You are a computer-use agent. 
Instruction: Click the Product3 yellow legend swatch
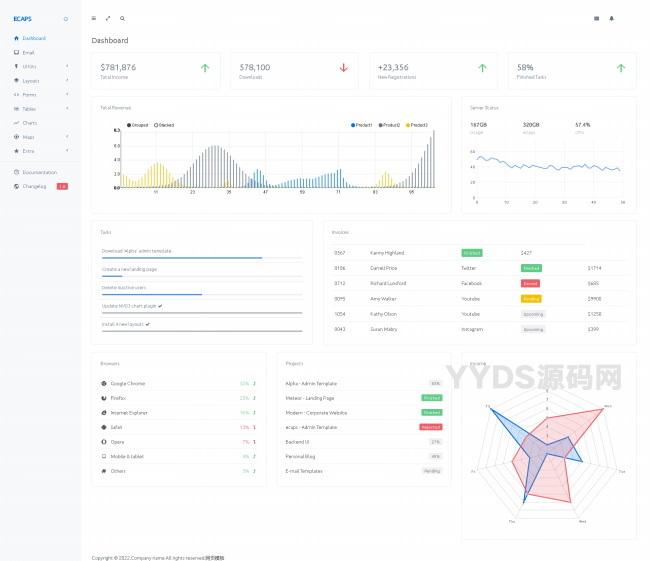[x=408, y=125]
